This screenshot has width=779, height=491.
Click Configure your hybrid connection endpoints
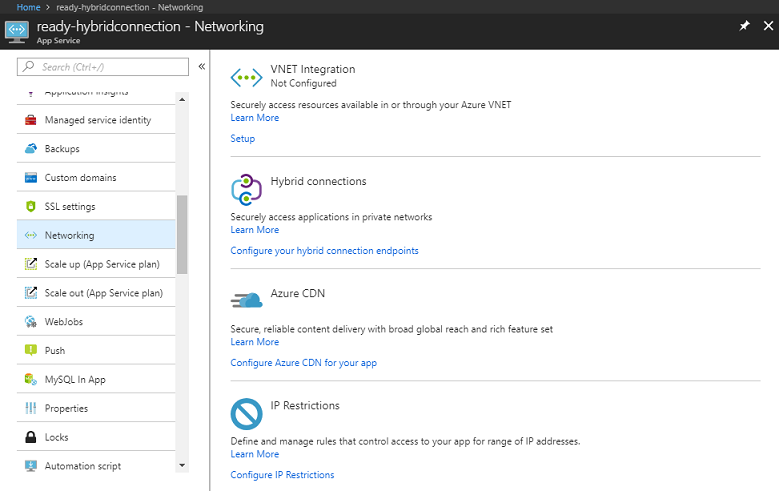click(324, 251)
